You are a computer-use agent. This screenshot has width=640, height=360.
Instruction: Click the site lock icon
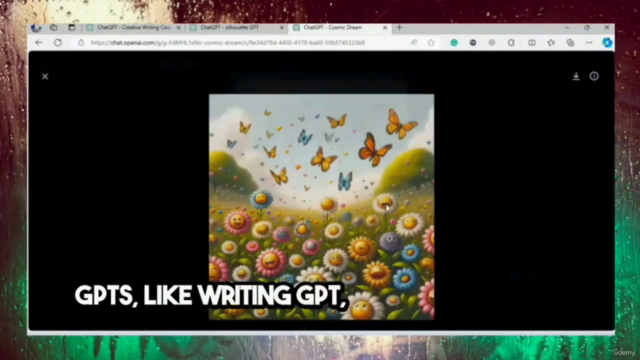[81, 42]
